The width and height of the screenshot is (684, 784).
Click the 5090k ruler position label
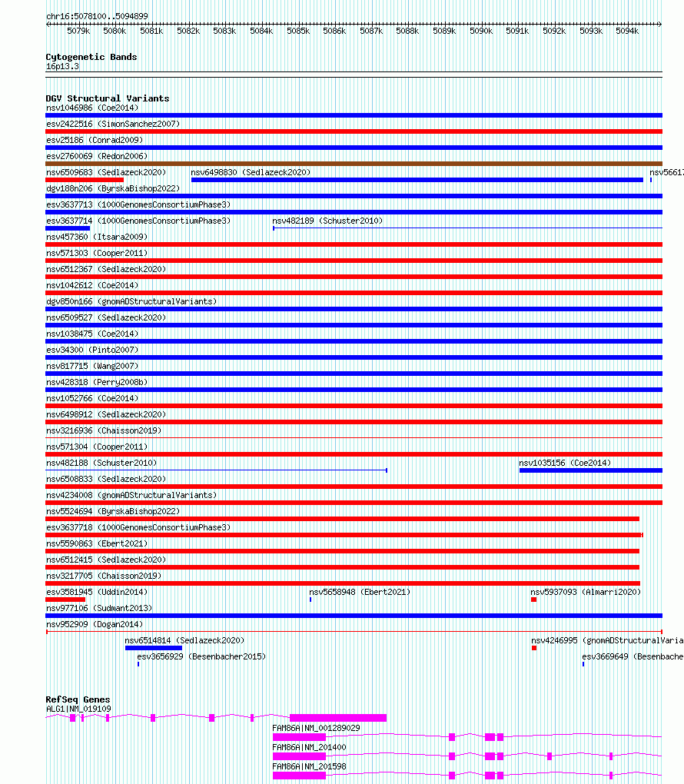(x=481, y=31)
